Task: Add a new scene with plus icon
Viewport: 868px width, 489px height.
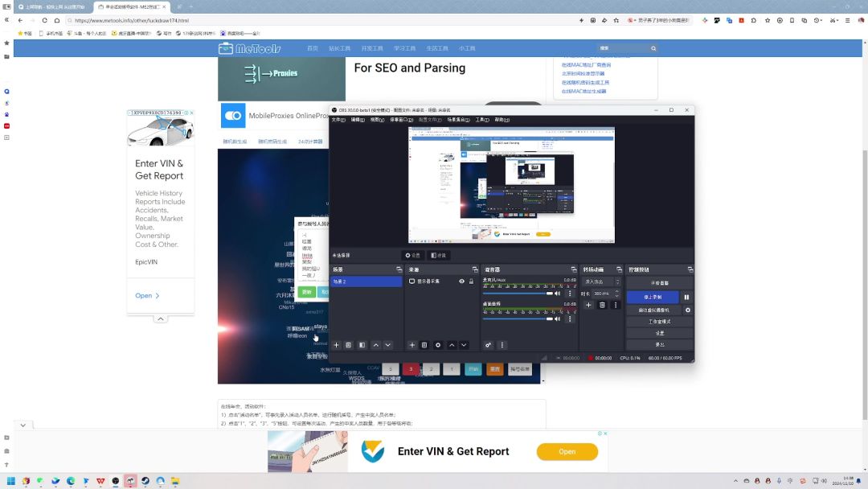Action: [336, 345]
